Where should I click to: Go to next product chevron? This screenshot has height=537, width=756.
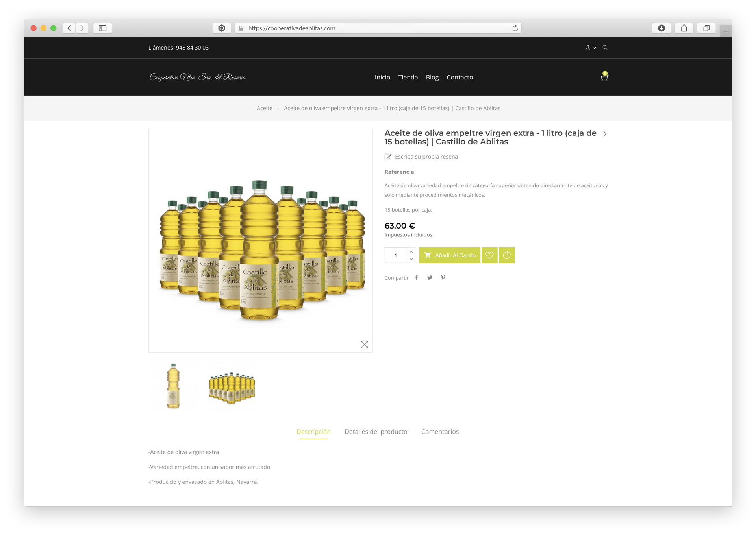coord(605,134)
